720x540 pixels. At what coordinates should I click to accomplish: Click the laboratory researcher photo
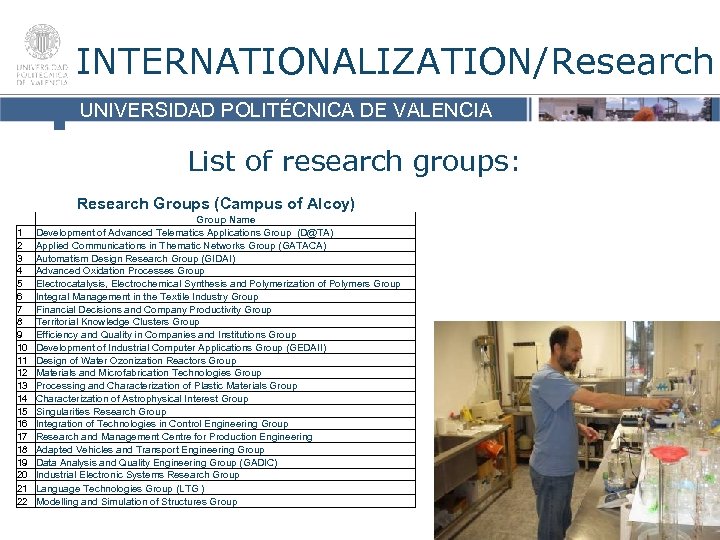pyautogui.click(x=577, y=430)
